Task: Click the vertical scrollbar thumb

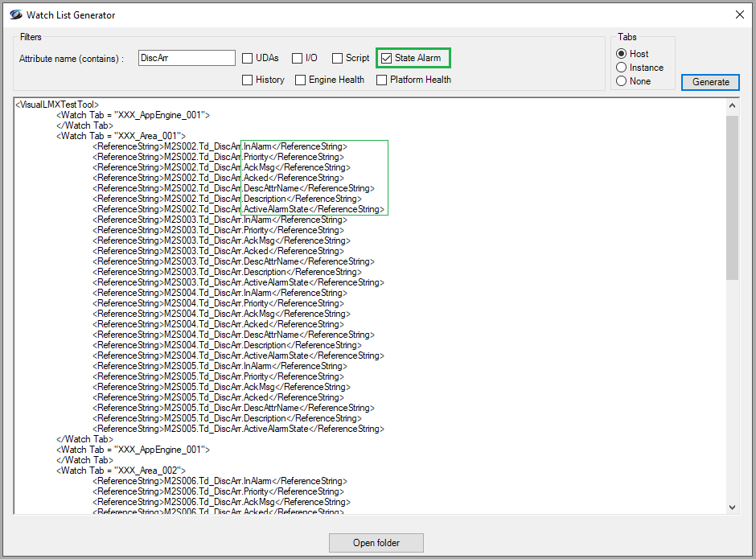Action: pos(732,197)
